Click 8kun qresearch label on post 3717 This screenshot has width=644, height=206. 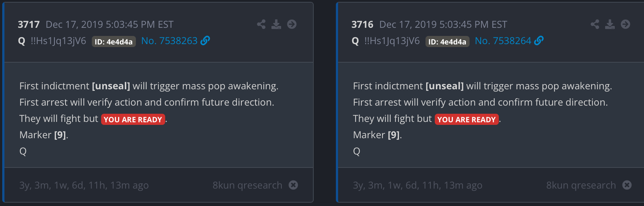coord(247,185)
